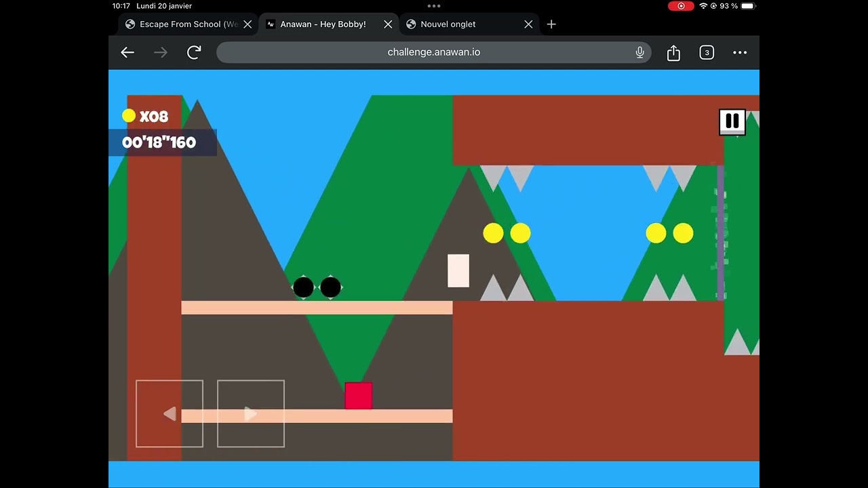Click the white door rectangle
The image size is (868, 488).
click(458, 270)
